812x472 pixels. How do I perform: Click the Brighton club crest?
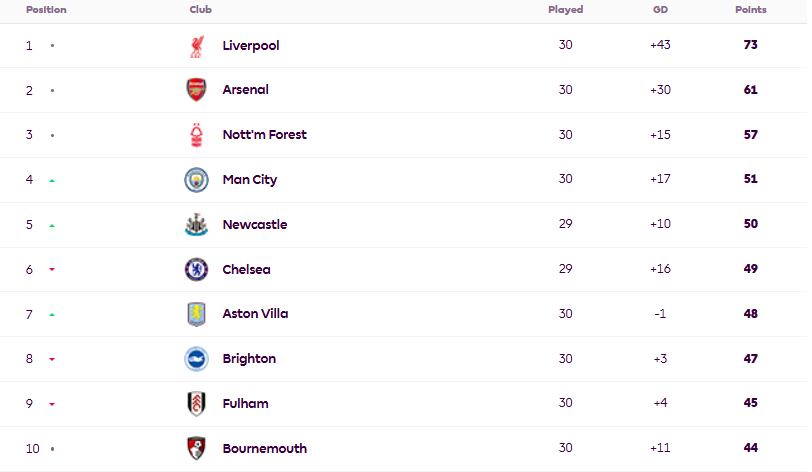[x=196, y=359]
